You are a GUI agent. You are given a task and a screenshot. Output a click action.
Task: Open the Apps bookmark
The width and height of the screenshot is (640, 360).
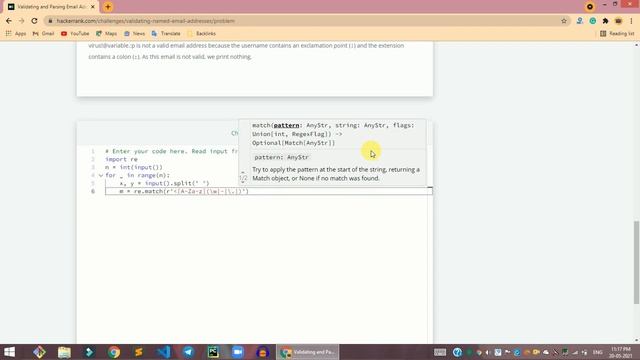[x=16, y=33]
